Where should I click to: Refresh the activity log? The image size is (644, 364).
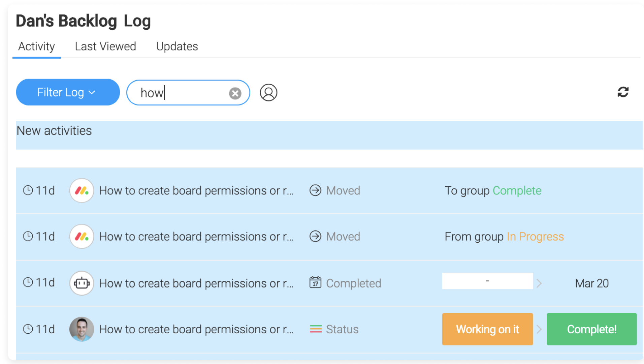(623, 92)
